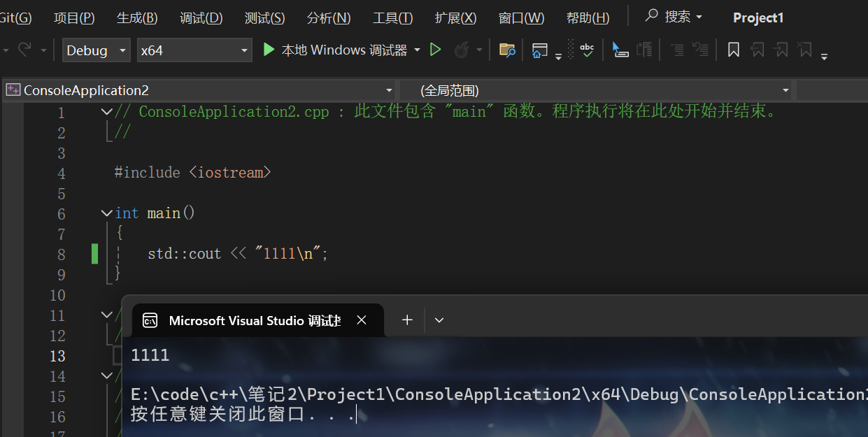This screenshot has height=437, width=868.
Task: Open the x64 platform dropdown
Action: coord(194,50)
